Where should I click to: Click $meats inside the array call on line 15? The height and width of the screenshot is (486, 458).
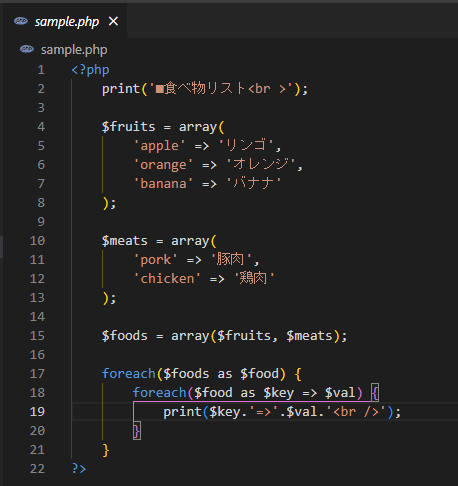(x=309, y=336)
